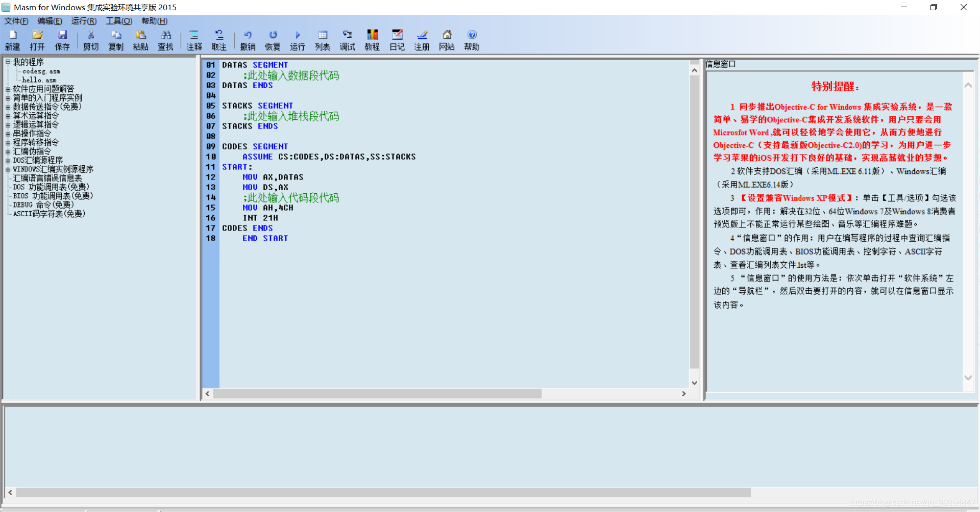
Task: Expand the 程序转移指令 node
Action: (x=8, y=143)
